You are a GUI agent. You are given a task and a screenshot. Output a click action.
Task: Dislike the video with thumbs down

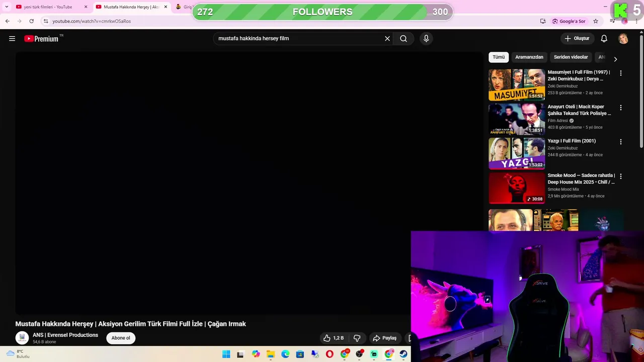(x=357, y=338)
